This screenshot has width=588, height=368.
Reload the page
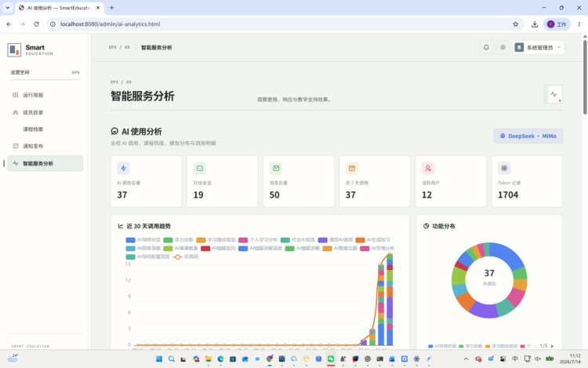[36, 24]
